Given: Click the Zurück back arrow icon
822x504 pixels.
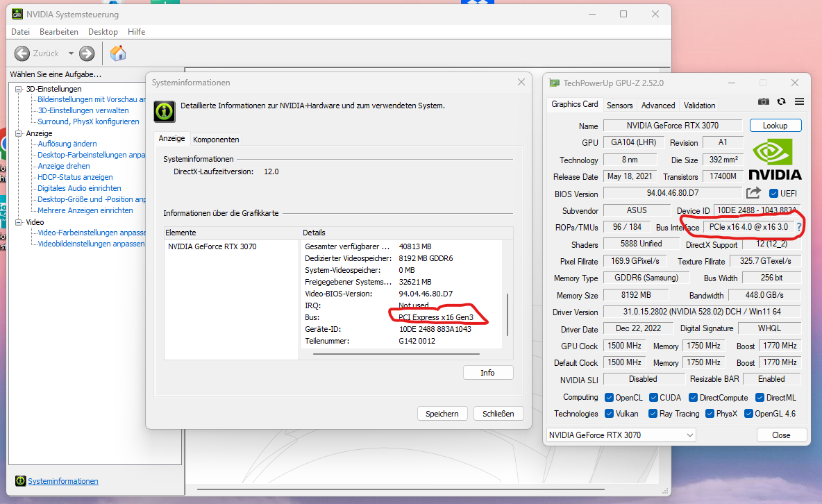Looking at the screenshot, I should click(22, 53).
